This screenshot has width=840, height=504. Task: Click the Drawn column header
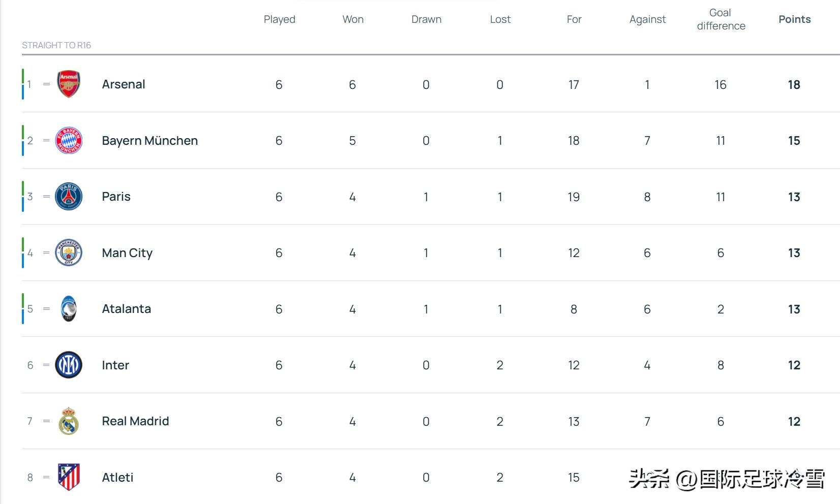click(x=426, y=19)
